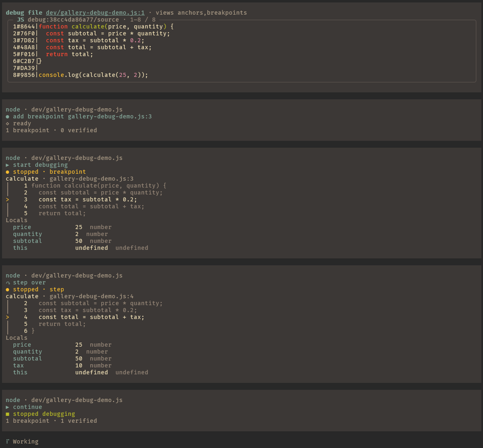Click the 'step over' text
The height and width of the screenshot is (448, 483).
(29, 283)
